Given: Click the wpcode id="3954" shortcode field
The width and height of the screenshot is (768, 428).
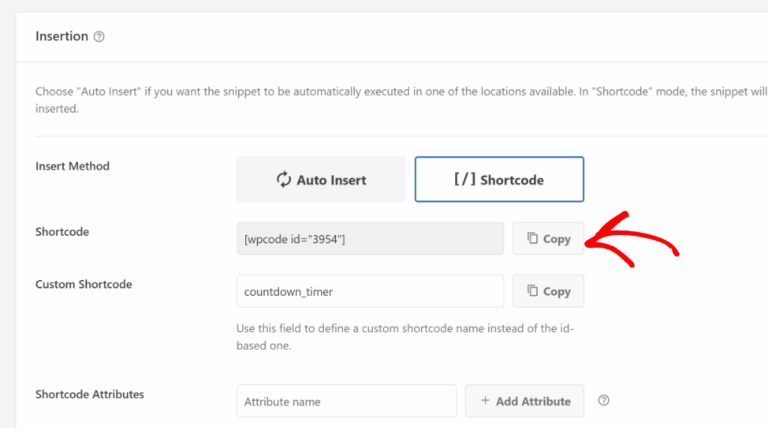Looking at the screenshot, I should point(370,239).
